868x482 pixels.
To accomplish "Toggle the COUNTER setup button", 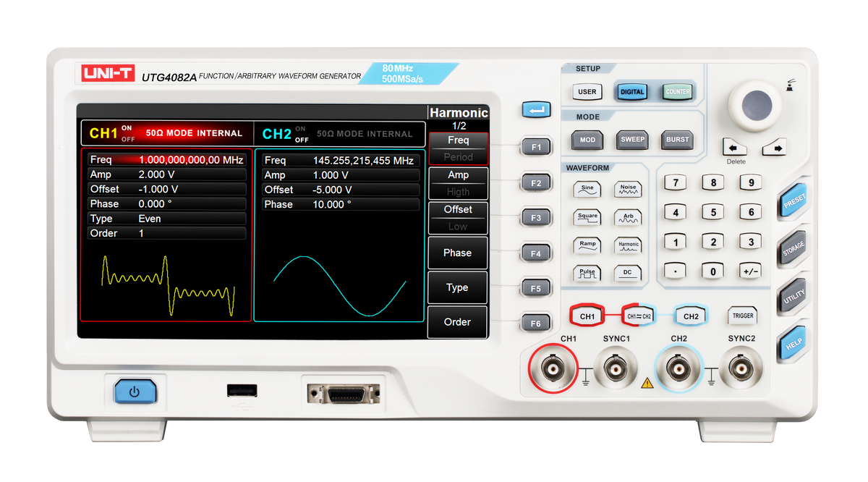I will 678,92.
